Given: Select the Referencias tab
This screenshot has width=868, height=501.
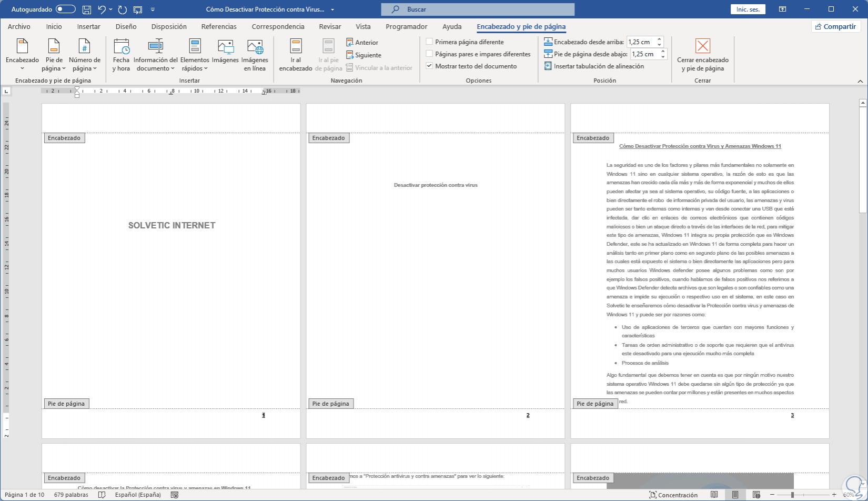Looking at the screenshot, I should point(219,26).
